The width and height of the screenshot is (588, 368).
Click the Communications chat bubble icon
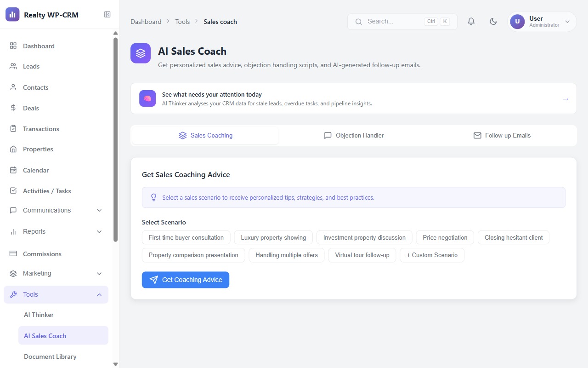click(13, 210)
